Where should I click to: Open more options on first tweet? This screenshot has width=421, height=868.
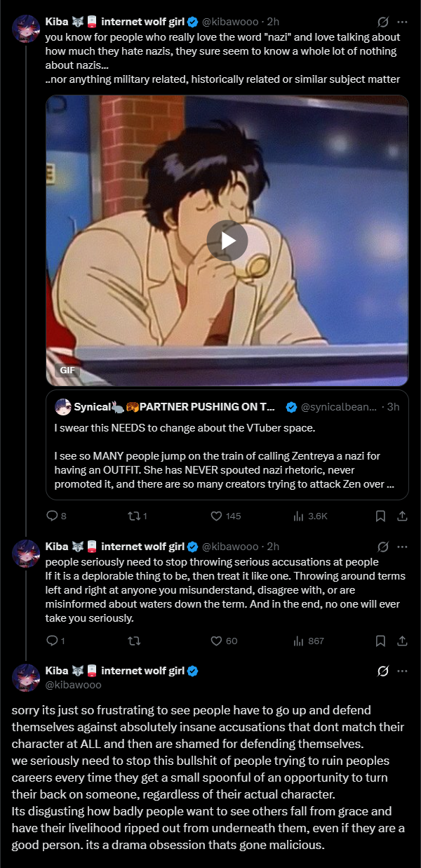click(402, 22)
